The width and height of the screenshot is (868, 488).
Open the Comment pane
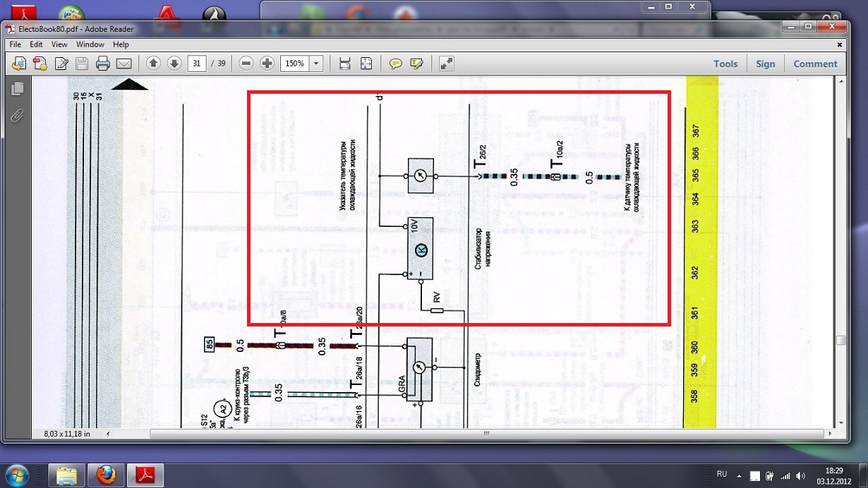[815, 63]
